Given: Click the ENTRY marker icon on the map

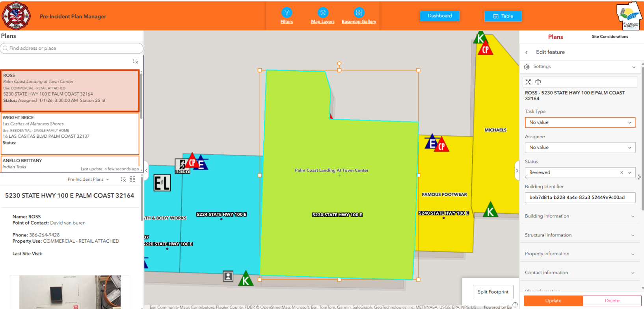Looking at the screenshot, I should click(x=182, y=166).
